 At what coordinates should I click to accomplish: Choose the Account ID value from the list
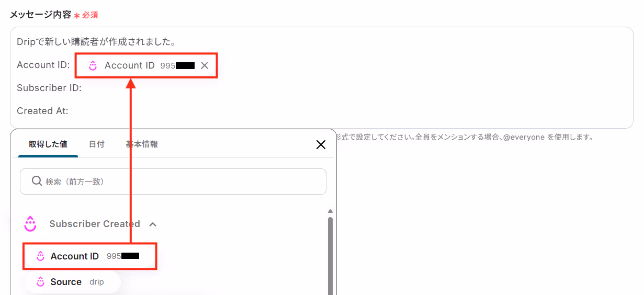(x=90, y=256)
